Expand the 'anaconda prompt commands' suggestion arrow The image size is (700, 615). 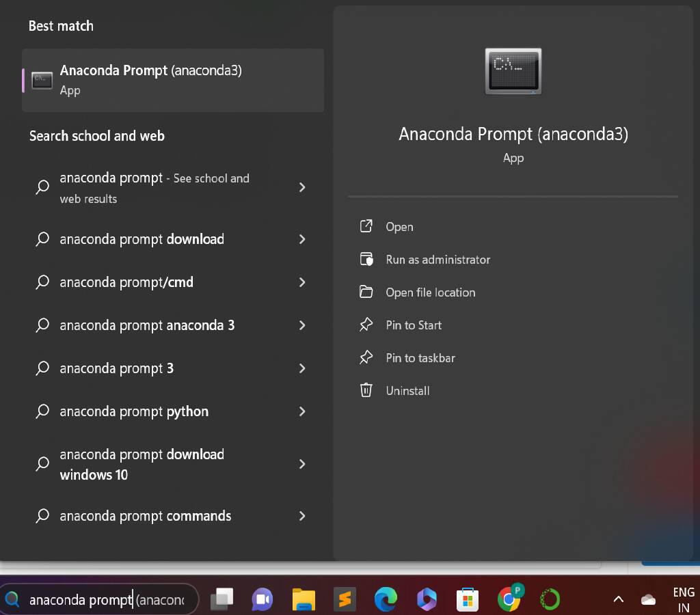tap(301, 516)
